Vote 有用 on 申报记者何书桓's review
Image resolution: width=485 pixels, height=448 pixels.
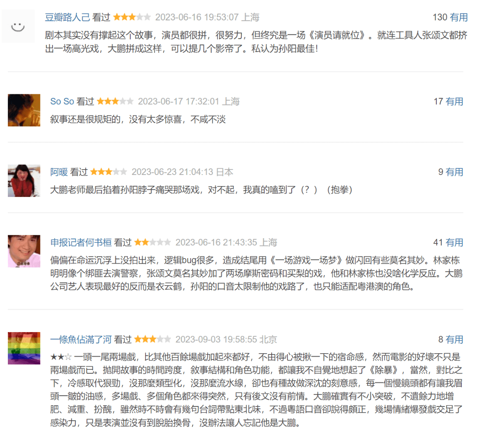454,242
